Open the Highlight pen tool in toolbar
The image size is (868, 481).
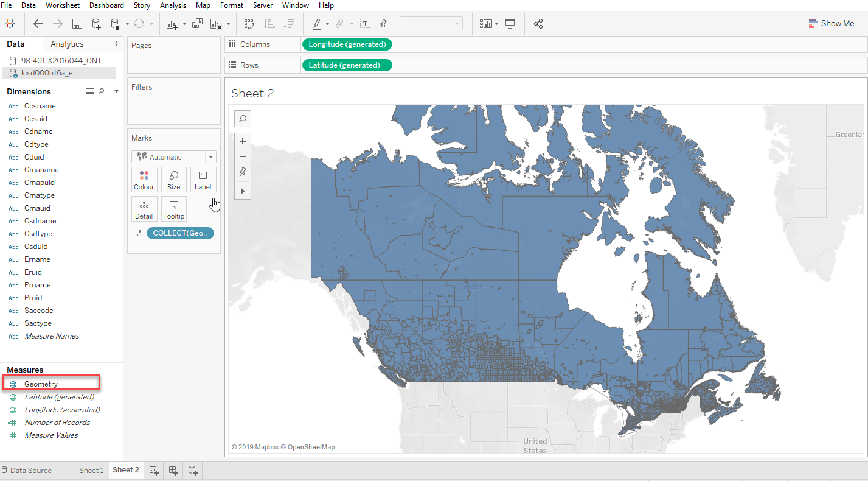(317, 24)
